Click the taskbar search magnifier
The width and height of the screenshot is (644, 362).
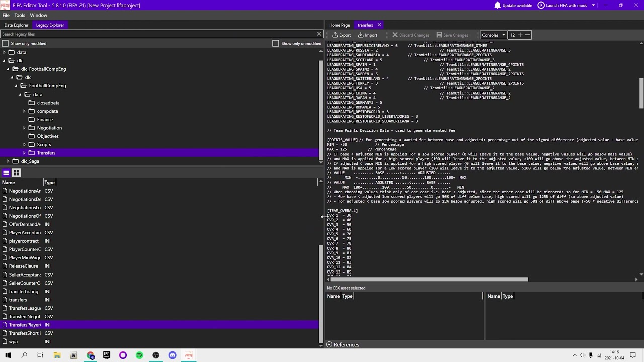pyautogui.click(x=24, y=355)
